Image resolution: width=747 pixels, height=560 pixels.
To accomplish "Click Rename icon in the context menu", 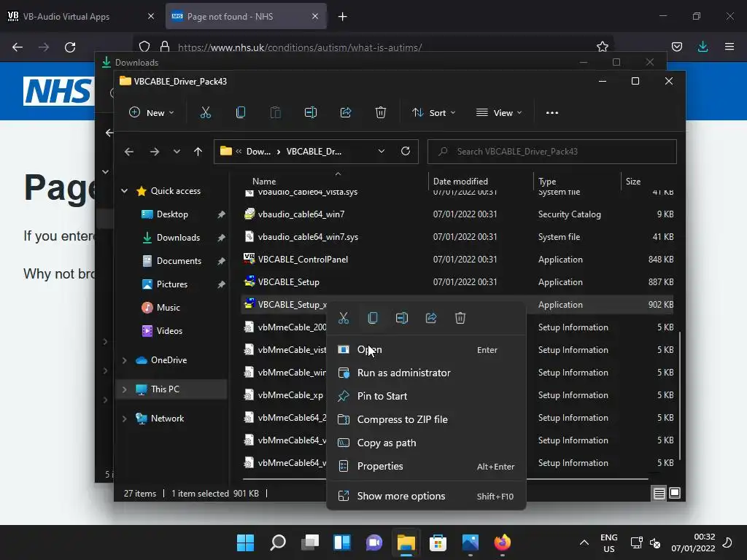I will pyautogui.click(x=402, y=318).
